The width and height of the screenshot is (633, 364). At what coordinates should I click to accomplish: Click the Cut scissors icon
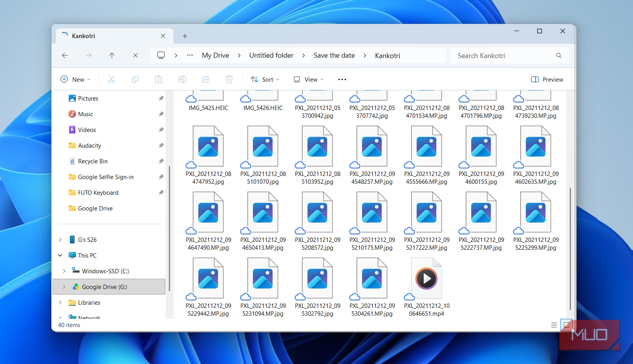click(112, 79)
